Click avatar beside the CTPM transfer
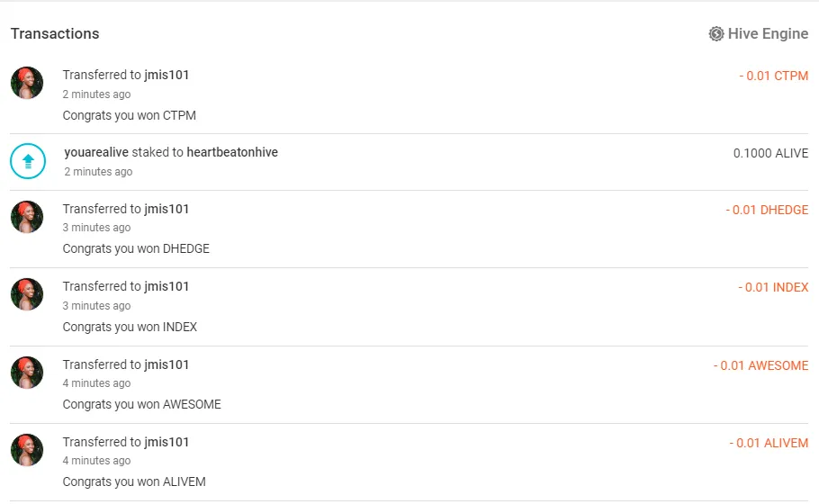819x504 pixels. click(x=27, y=84)
